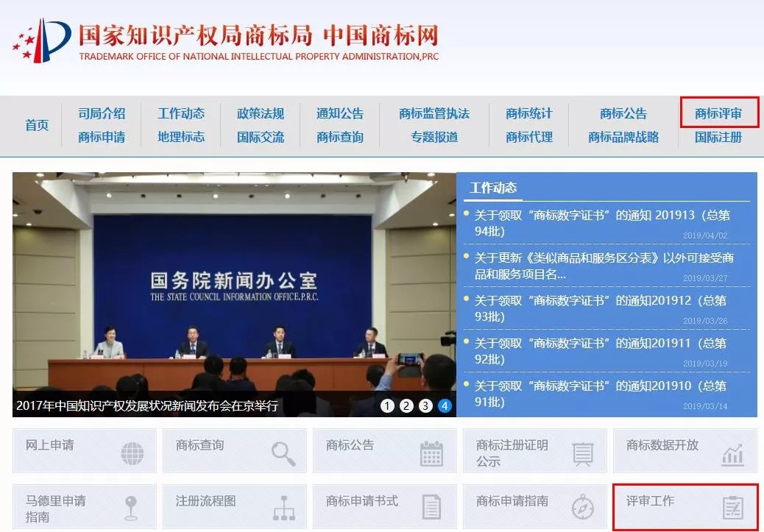Select 商标代理 in the navigation bar
Screen dimensions: 764x532
(x=529, y=137)
